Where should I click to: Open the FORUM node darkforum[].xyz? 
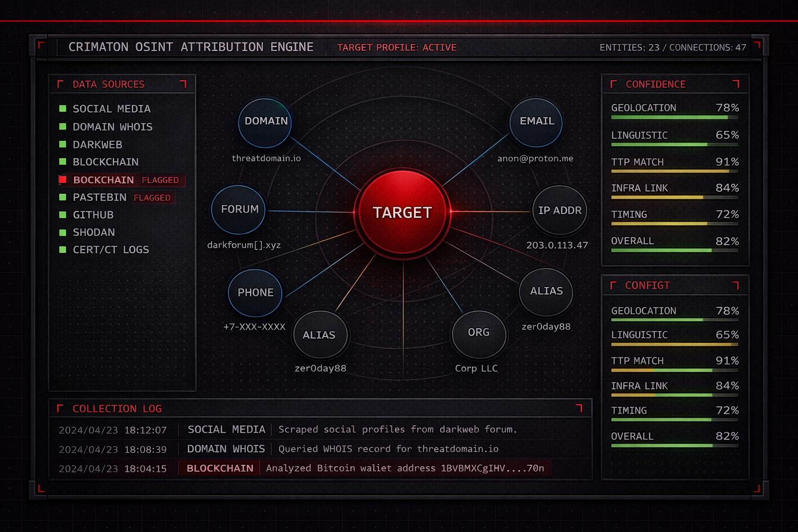pos(237,210)
